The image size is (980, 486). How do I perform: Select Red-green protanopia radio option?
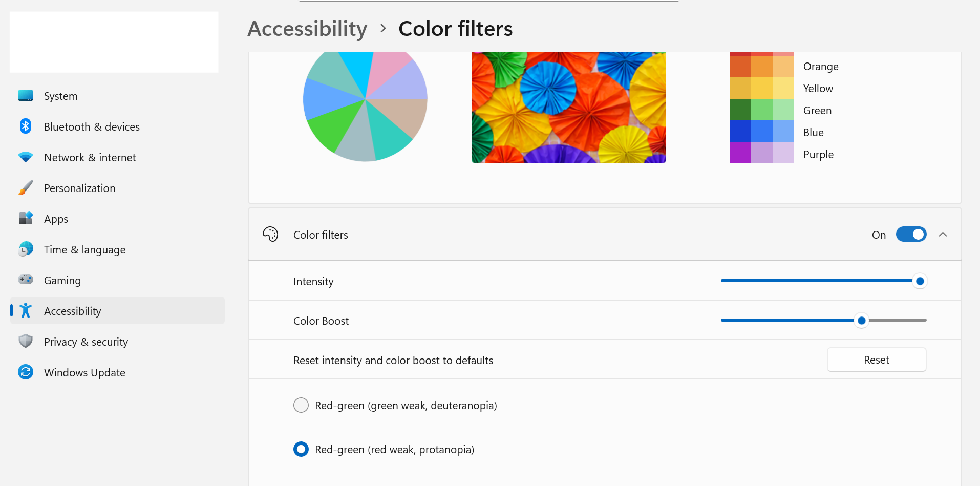301,449
